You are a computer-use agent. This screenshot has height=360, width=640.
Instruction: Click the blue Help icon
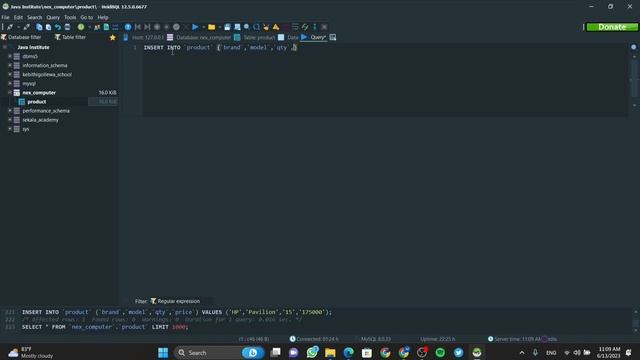pos(128,27)
